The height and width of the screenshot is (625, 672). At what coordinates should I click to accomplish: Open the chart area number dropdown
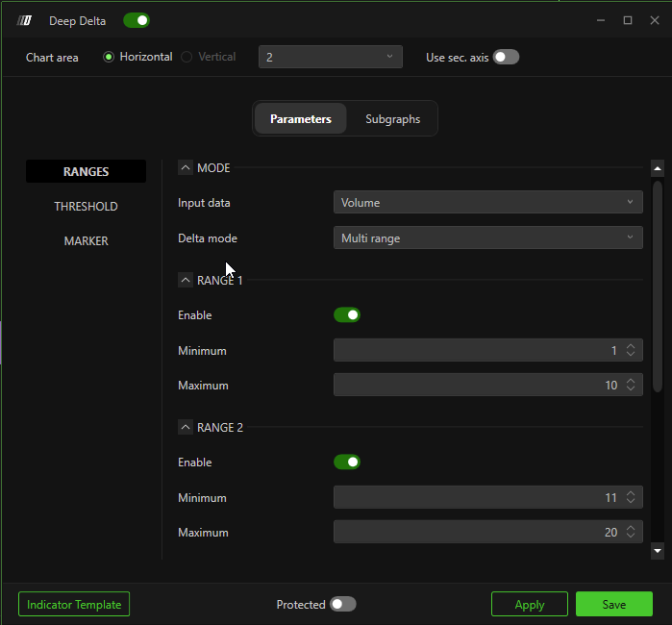point(330,57)
